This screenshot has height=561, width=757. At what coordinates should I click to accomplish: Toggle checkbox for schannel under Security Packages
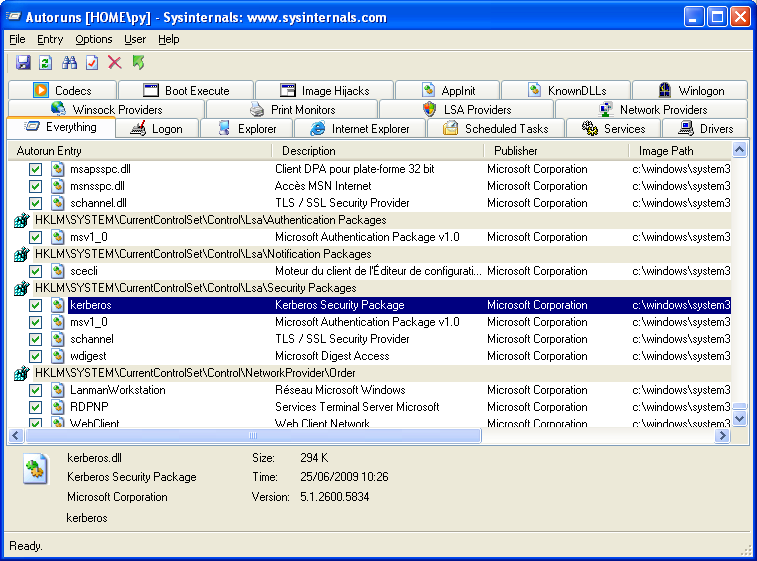pyautogui.click(x=35, y=339)
